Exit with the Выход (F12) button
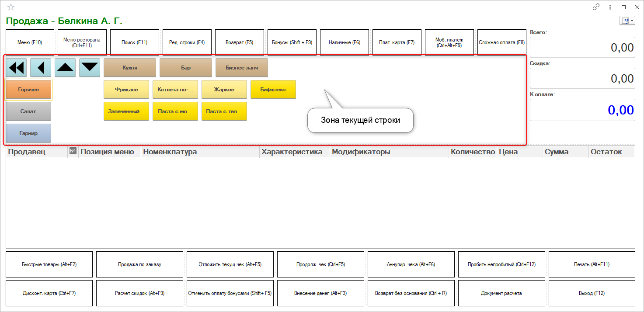 pos(592,293)
